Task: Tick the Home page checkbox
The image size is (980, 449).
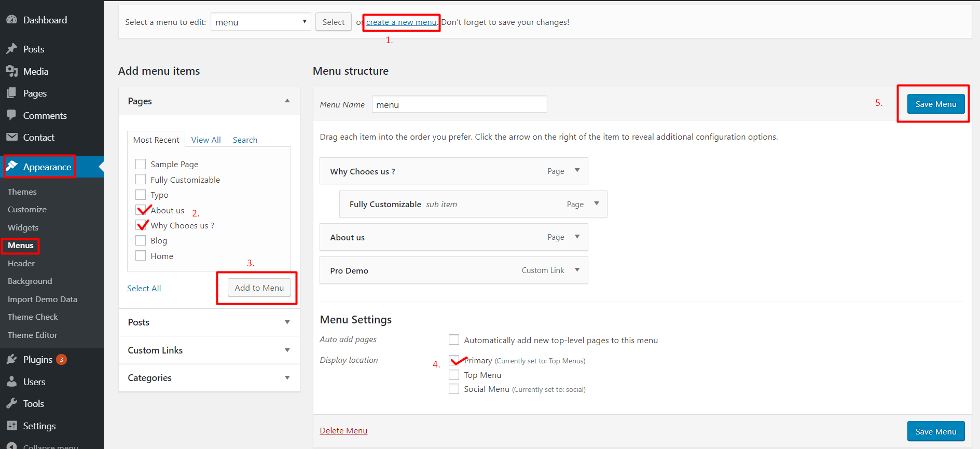Action: 141,256
